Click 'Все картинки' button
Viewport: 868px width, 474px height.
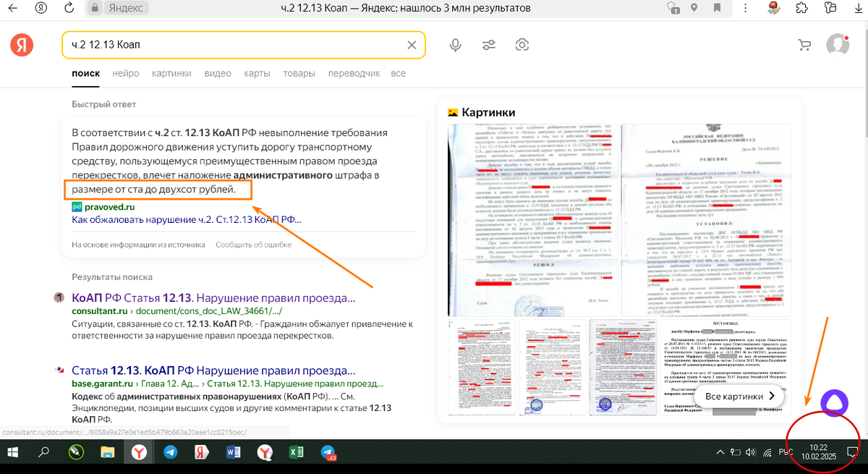coord(739,396)
